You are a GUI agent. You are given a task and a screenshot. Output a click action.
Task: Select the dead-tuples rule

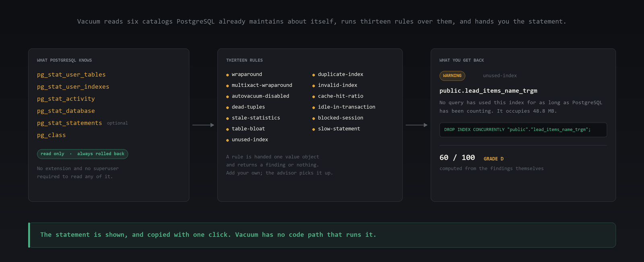pos(248,107)
